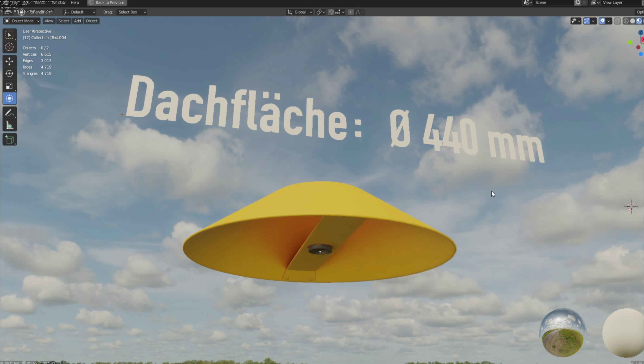Click the white diffuse preview sphere
This screenshot has width=644, height=364.
(x=623, y=333)
